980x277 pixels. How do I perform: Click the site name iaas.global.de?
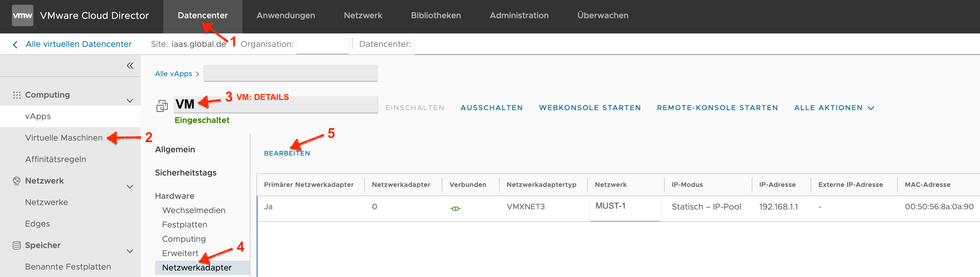[x=199, y=44]
